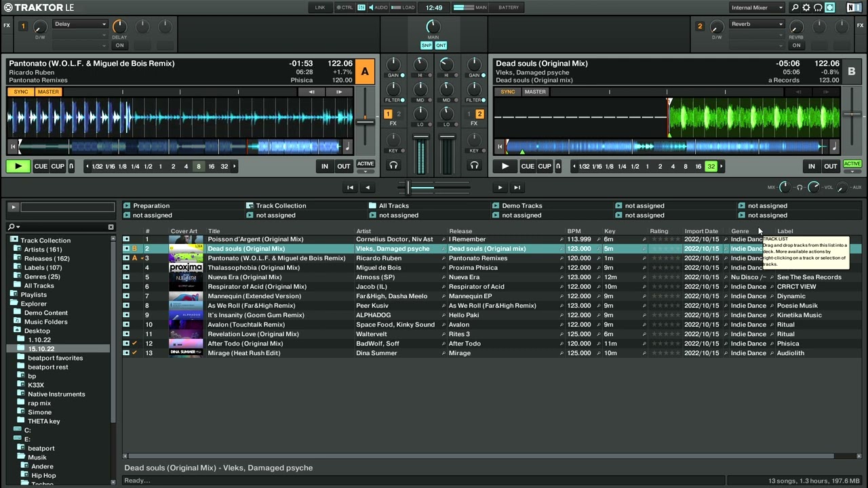The width and height of the screenshot is (868, 488).
Task: Click the tempo bend down arrow on Deck A
Action: click(x=311, y=91)
